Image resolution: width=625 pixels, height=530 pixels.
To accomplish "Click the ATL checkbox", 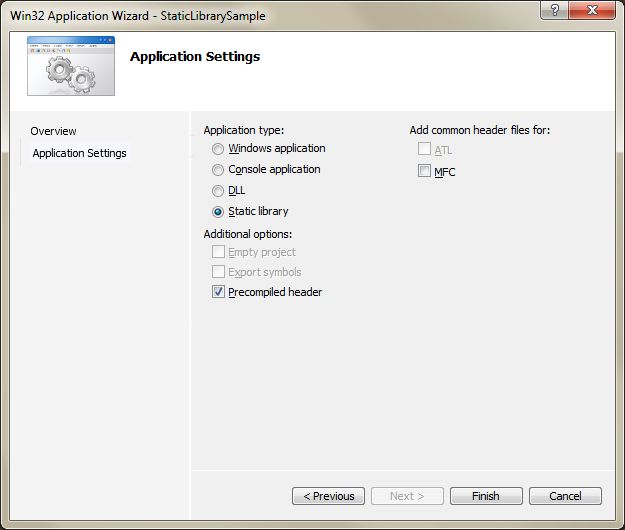I will click(x=424, y=150).
